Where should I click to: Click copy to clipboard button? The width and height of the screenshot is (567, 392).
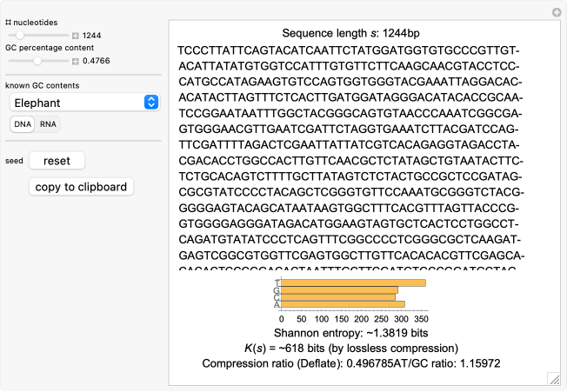[81, 186]
